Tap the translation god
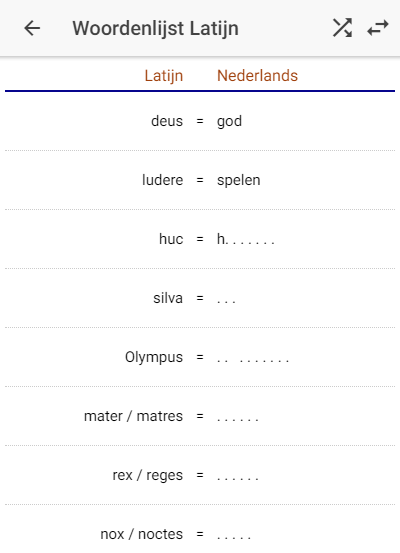The image size is (400, 553). pos(229,122)
